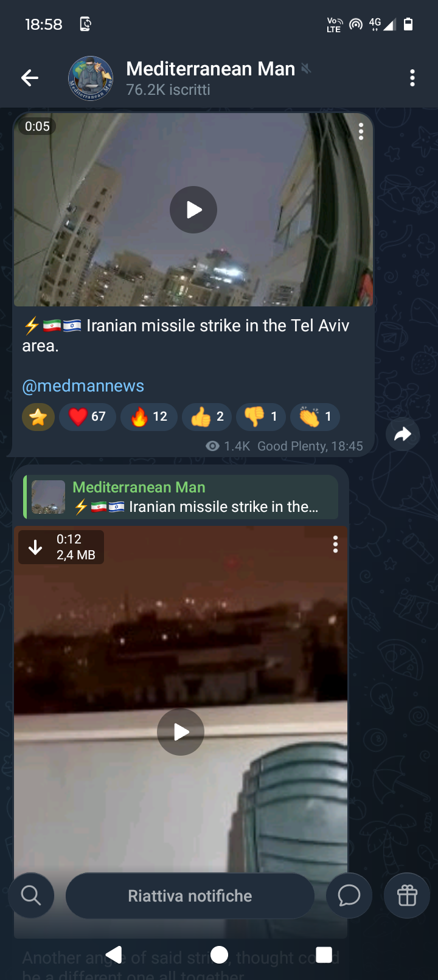Open the second video's three-dot menu
The width and height of the screenshot is (438, 980).
tap(335, 545)
